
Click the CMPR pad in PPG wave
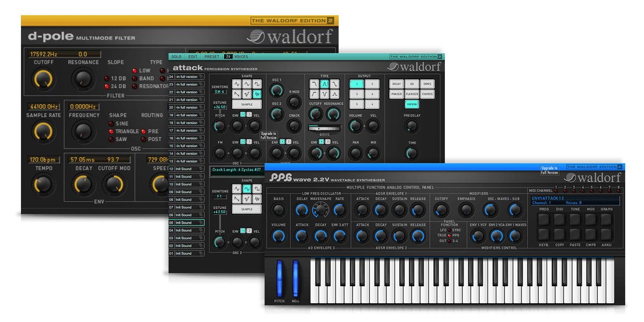tap(591, 235)
